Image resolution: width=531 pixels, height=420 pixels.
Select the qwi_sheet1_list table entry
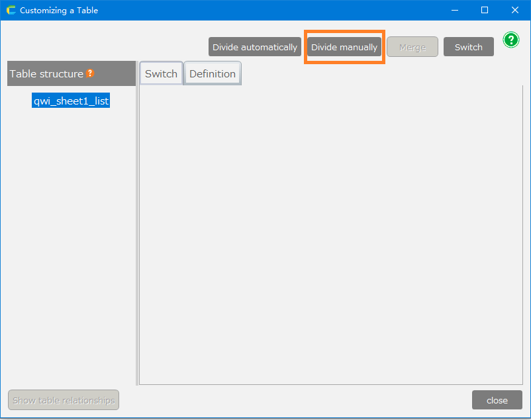click(71, 101)
